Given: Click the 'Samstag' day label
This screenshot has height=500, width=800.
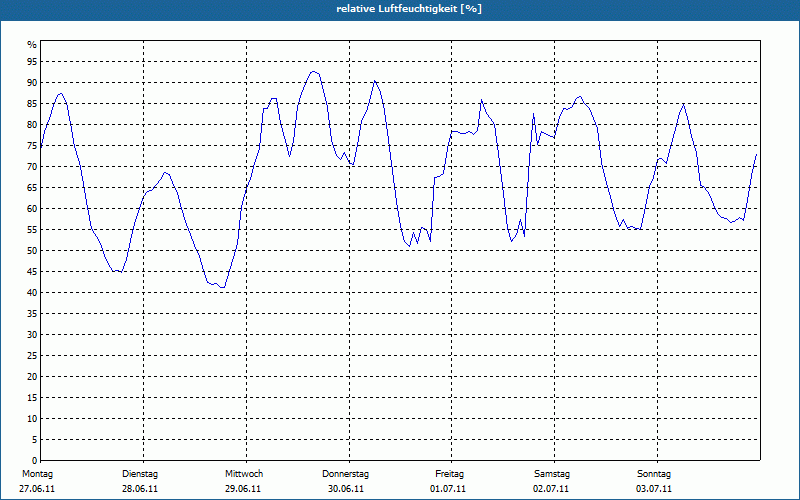Looking at the screenshot, I should pos(552,474).
